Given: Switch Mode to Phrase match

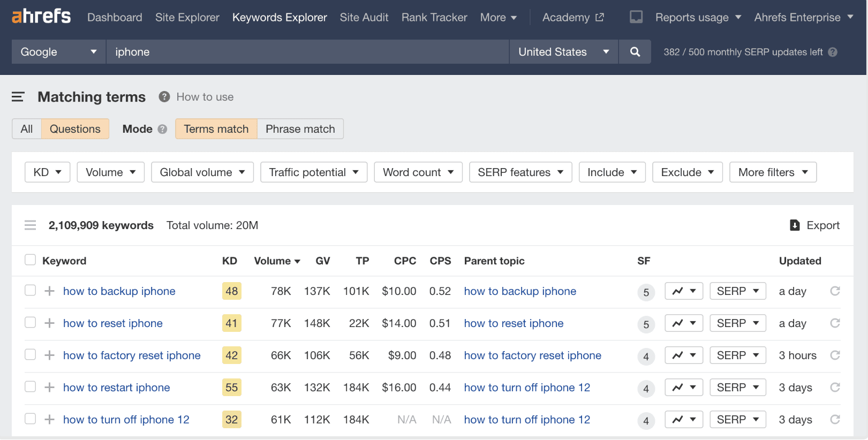Looking at the screenshot, I should (x=300, y=129).
